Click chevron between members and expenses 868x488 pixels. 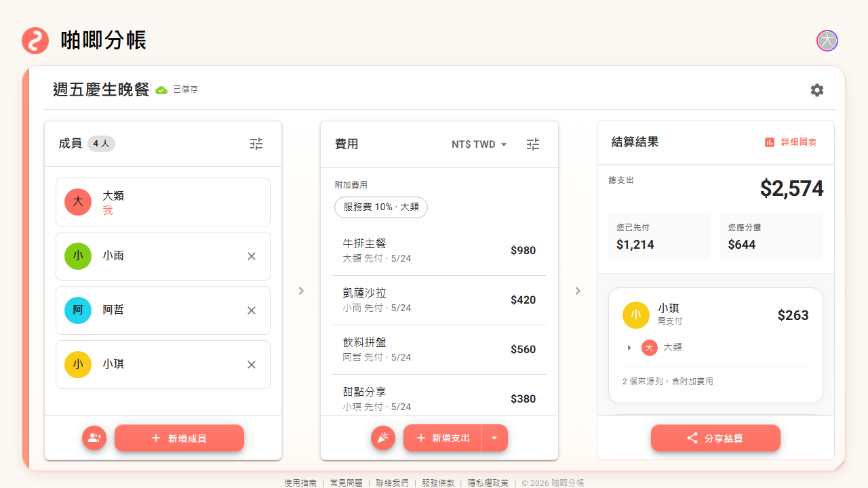coord(301,291)
